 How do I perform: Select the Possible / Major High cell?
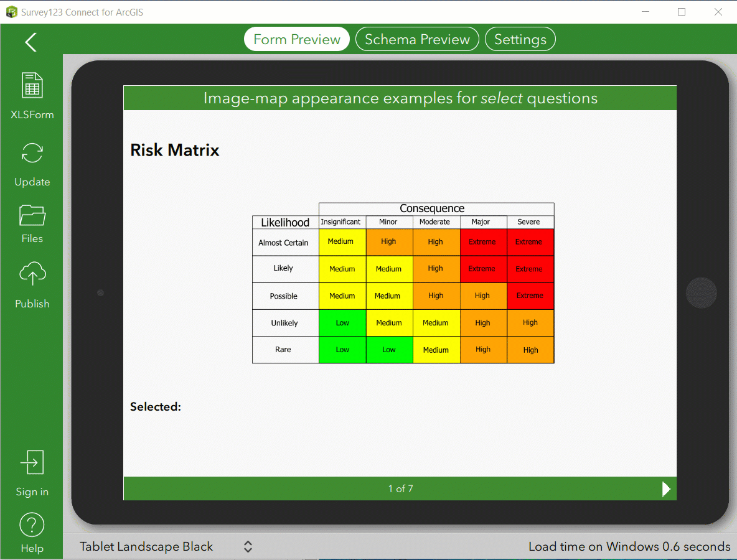point(483,296)
